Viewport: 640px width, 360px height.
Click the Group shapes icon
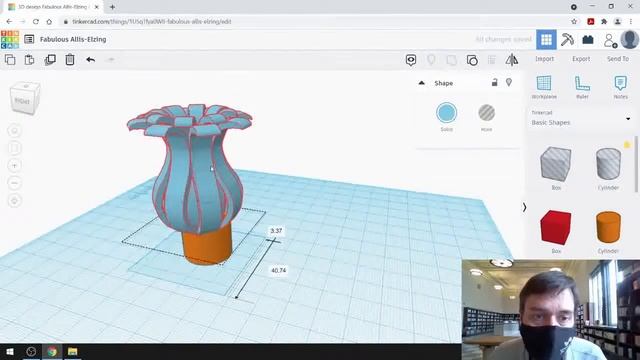[451, 60]
